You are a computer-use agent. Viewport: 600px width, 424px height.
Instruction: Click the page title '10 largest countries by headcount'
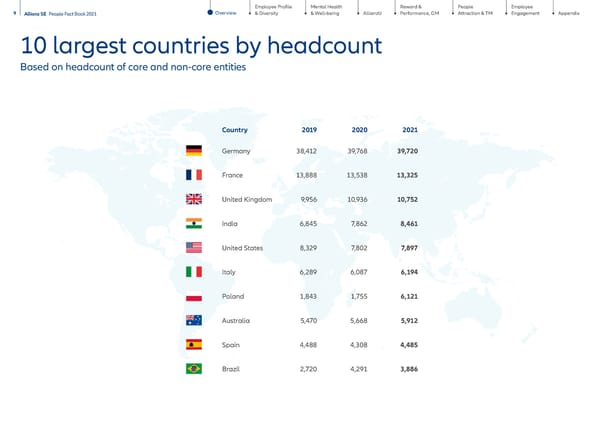click(201, 46)
